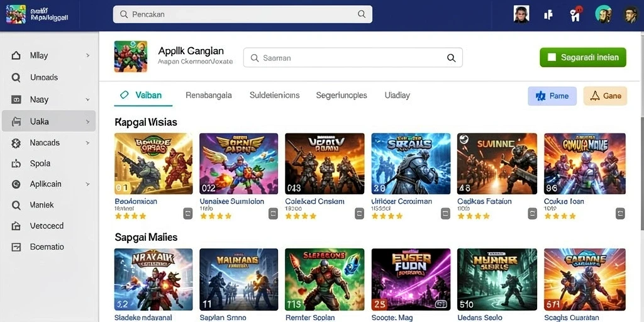The width and height of the screenshot is (644, 322).
Task: Click the magnifier at right of Saaman search
Action: point(451,58)
